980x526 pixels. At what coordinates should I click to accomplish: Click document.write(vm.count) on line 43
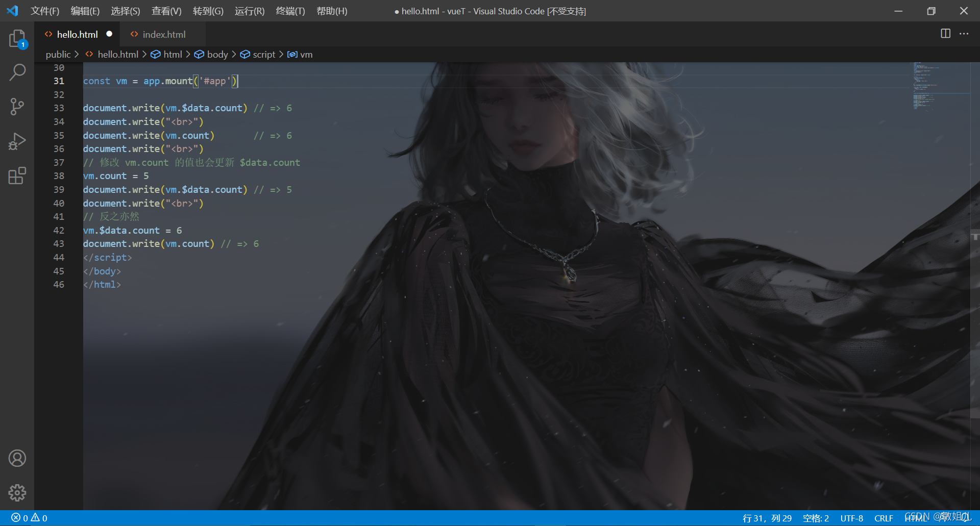click(171, 243)
